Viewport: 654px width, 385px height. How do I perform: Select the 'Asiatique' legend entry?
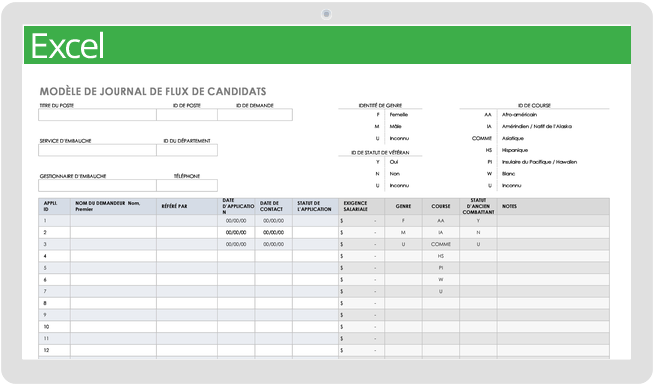click(x=513, y=138)
